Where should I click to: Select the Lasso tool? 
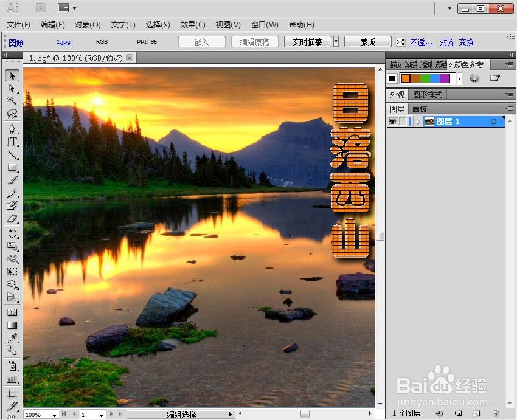pyautogui.click(x=12, y=114)
